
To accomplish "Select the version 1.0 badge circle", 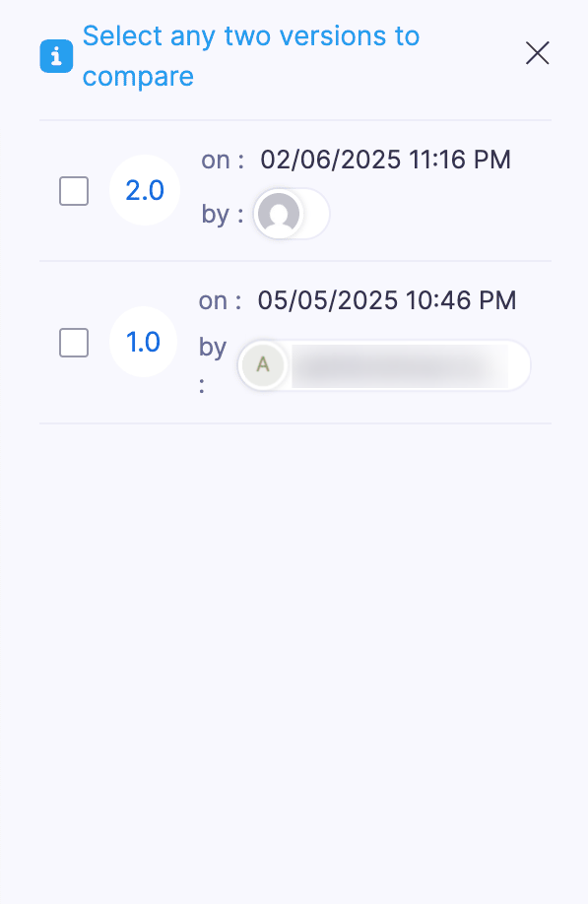I will tap(143, 342).
